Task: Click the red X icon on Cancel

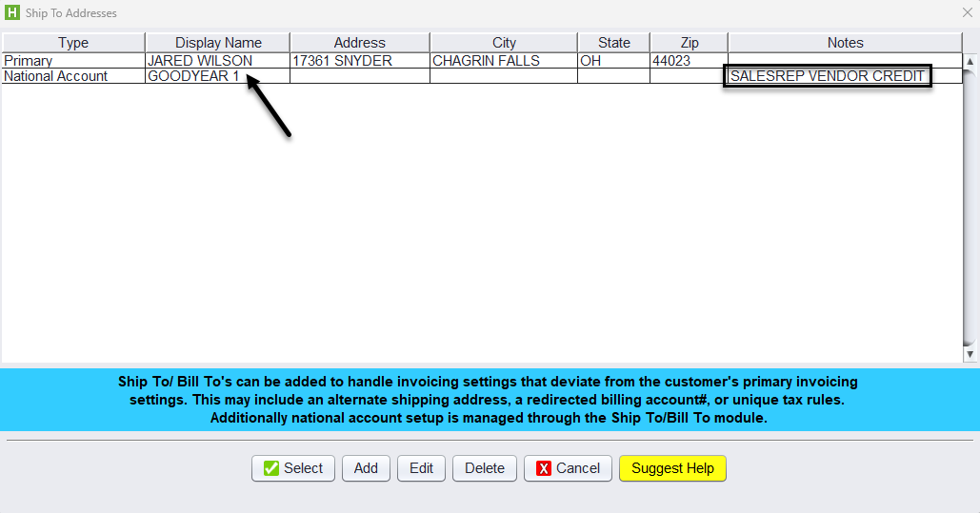Action: click(x=544, y=468)
